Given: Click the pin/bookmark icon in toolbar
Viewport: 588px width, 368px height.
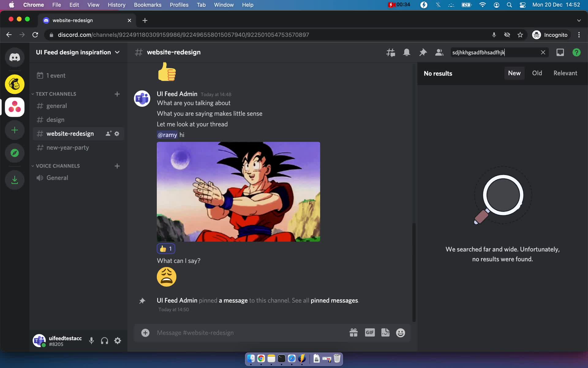Looking at the screenshot, I should coord(423,52).
